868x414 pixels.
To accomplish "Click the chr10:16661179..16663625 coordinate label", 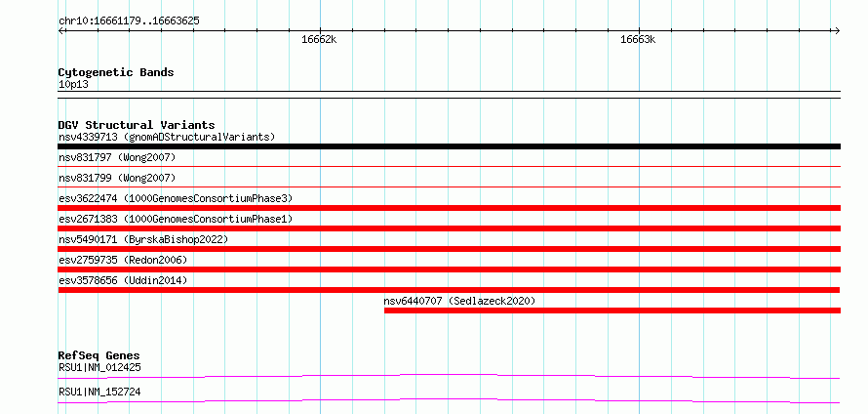I will [129, 21].
